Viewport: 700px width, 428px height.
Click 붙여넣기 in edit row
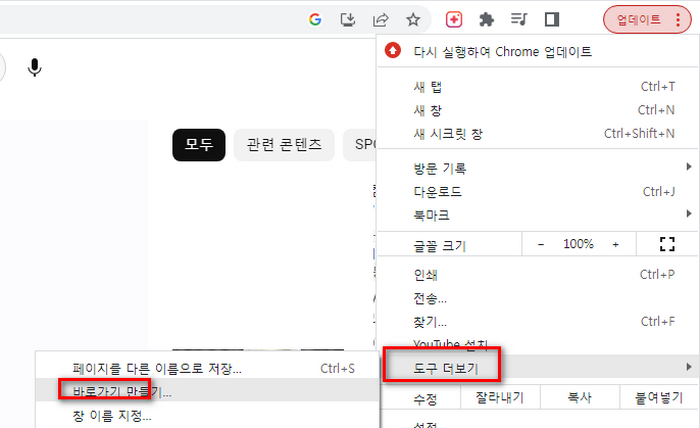(x=659, y=397)
